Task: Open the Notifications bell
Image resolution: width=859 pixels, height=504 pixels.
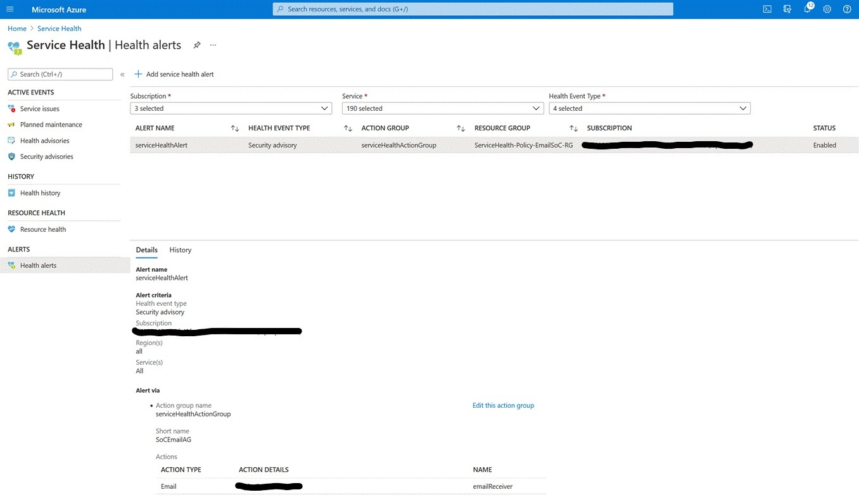Action: [808, 9]
